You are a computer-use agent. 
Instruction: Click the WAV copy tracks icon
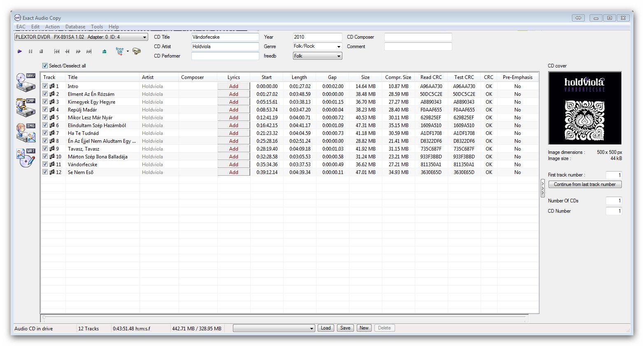click(x=26, y=82)
